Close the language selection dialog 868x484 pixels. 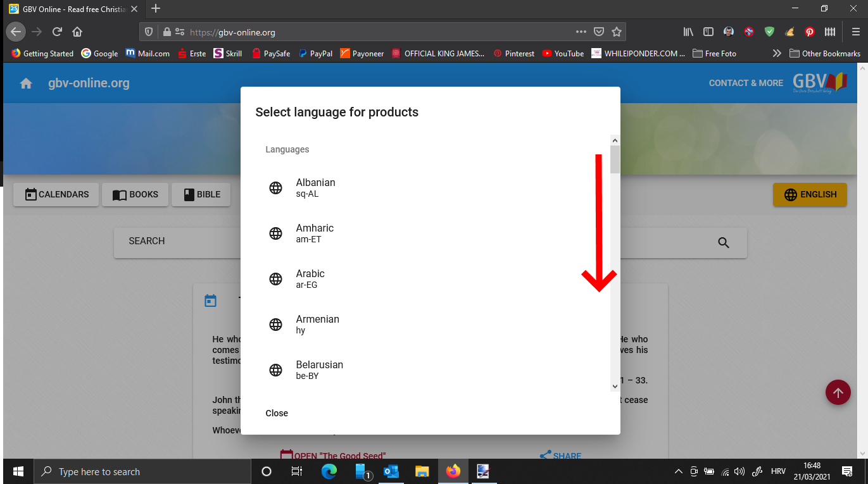tap(277, 413)
